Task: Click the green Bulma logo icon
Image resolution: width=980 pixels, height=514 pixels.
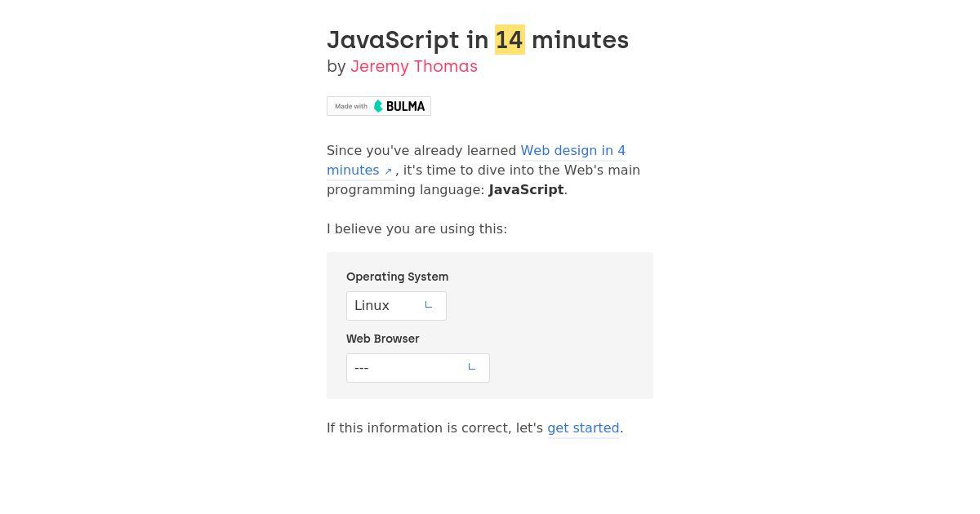Action: click(378, 106)
